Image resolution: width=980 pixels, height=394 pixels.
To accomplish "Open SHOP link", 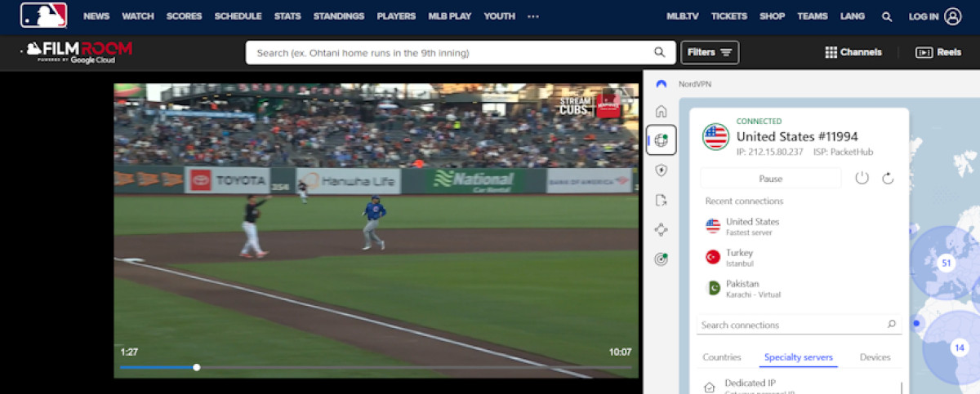I will point(772,16).
